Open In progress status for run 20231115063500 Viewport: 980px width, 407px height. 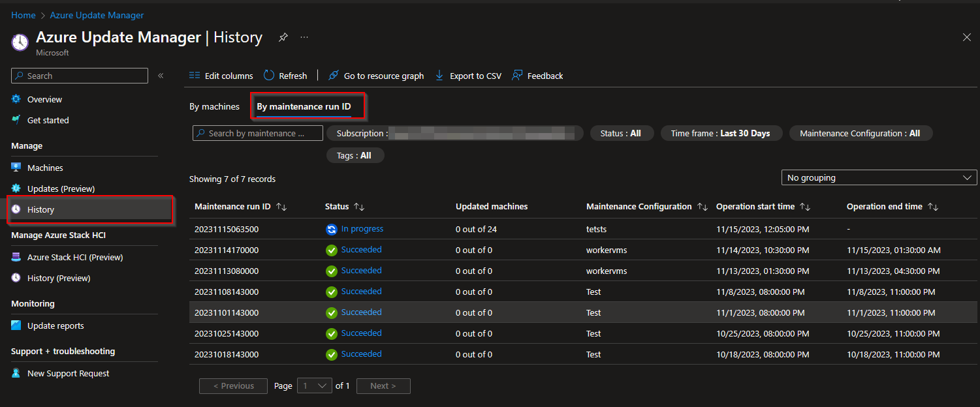coord(362,229)
